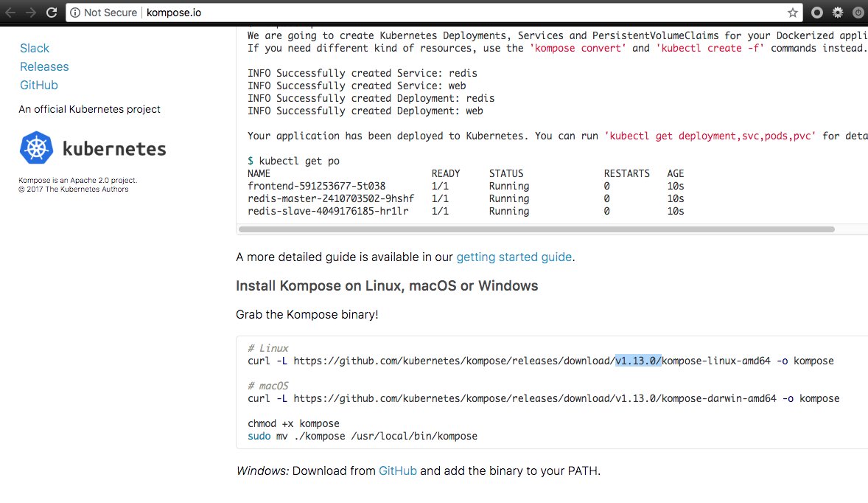868x503 pixels.
Task: Open the Not Secure site info icon
Action: pos(74,13)
